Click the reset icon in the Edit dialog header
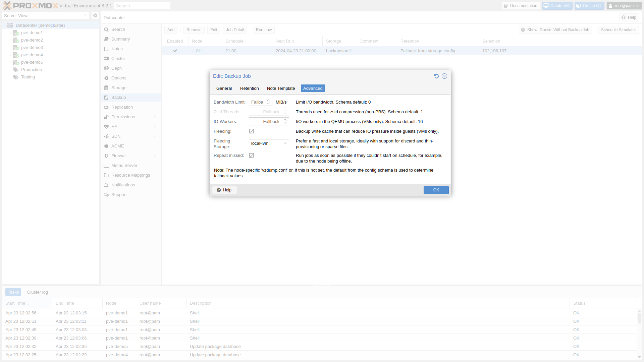644x362 pixels. (436, 76)
